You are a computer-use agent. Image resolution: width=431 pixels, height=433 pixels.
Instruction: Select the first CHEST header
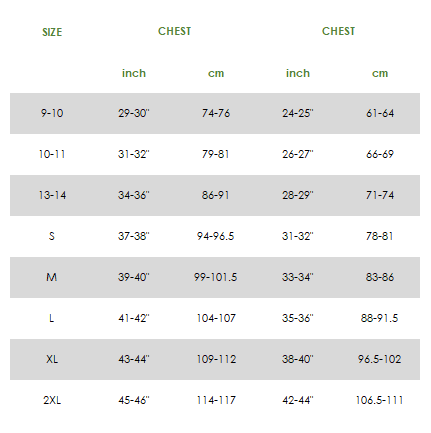pos(174,31)
